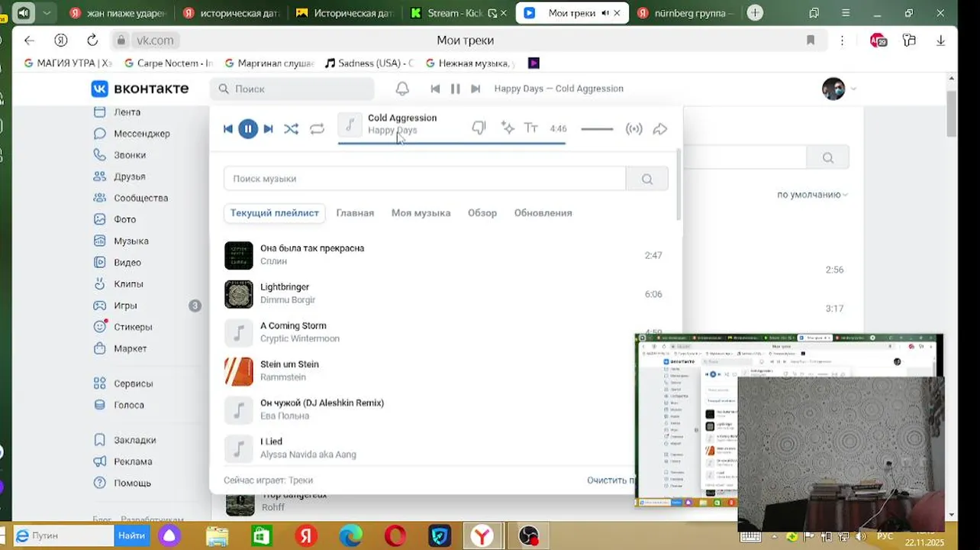The width and height of the screenshot is (980, 550).
Task: Toggle repeat mode in the player
Action: point(317,129)
